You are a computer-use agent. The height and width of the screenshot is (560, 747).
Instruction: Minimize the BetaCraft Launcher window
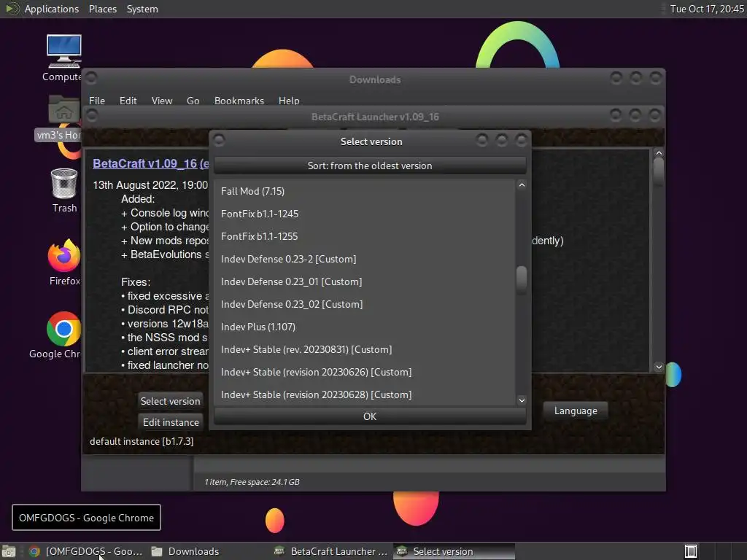click(x=616, y=114)
